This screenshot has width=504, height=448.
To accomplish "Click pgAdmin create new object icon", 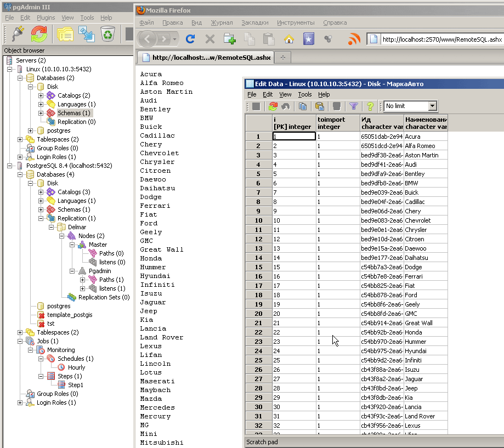I will (87, 34).
